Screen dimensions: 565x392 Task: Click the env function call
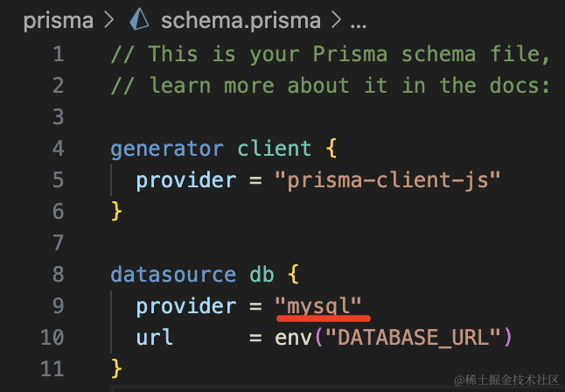pyautogui.click(x=292, y=338)
